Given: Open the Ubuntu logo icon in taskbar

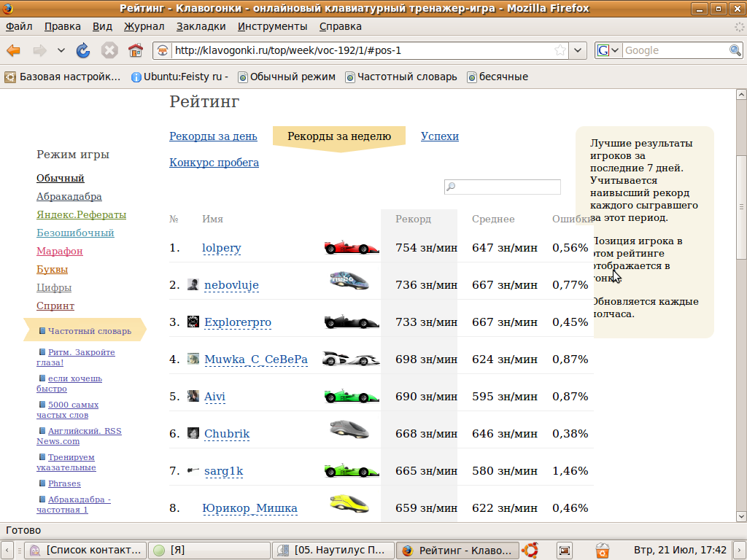Looking at the screenshot, I should (x=530, y=551).
